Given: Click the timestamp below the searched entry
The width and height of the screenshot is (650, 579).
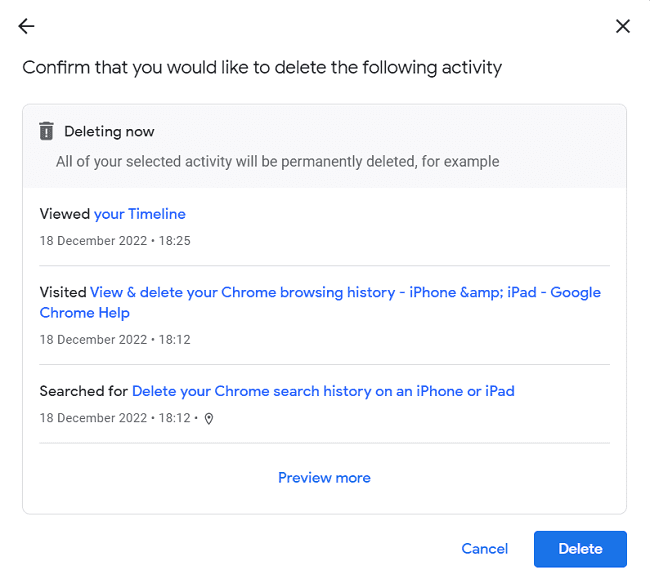Looking at the screenshot, I should pyautogui.click(x=115, y=418).
